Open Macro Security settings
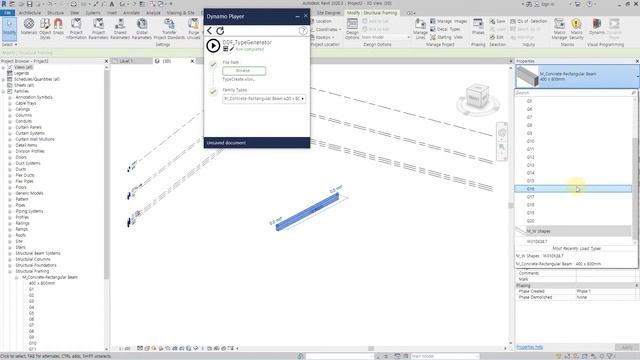Screen dimensions: 640x360 tap(576, 28)
